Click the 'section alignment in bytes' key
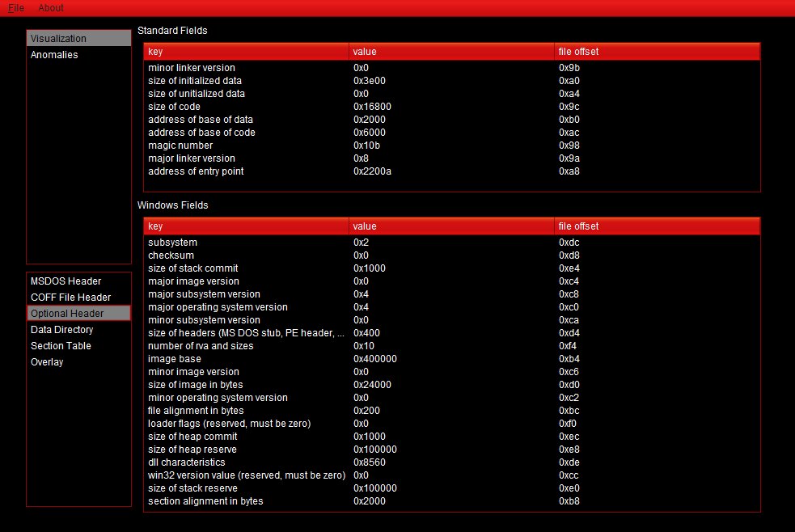 tap(205, 501)
